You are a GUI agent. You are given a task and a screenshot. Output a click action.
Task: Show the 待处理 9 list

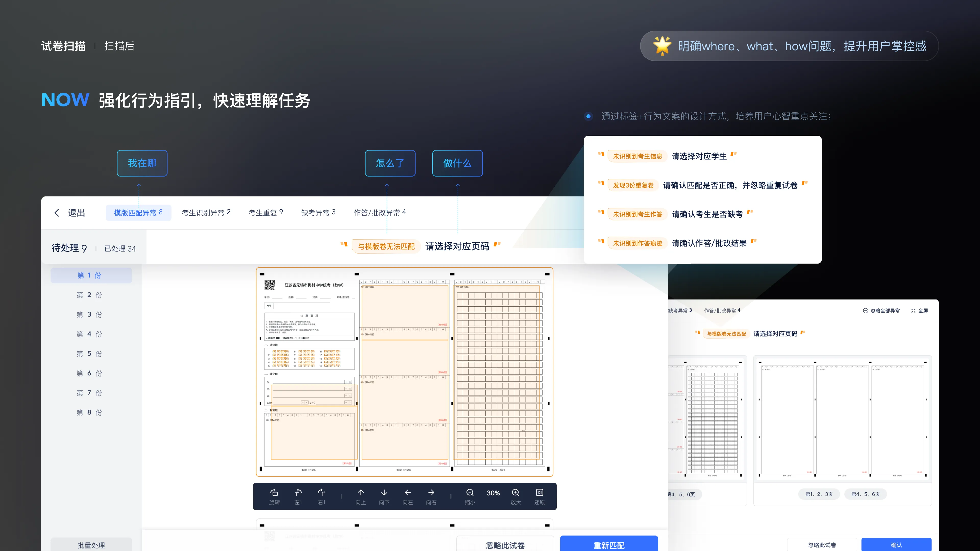(69, 248)
